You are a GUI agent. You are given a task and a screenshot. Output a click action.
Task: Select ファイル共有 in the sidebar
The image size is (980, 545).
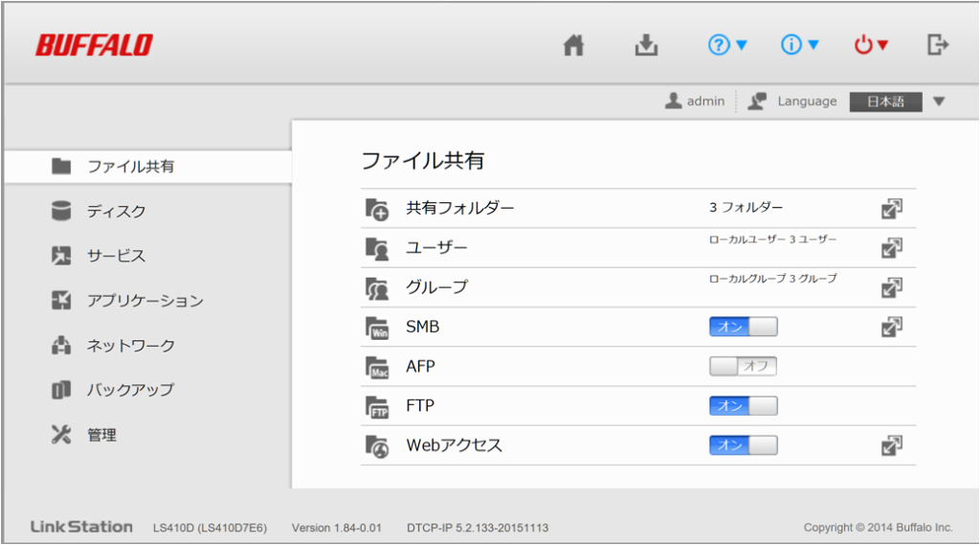(x=148, y=167)
